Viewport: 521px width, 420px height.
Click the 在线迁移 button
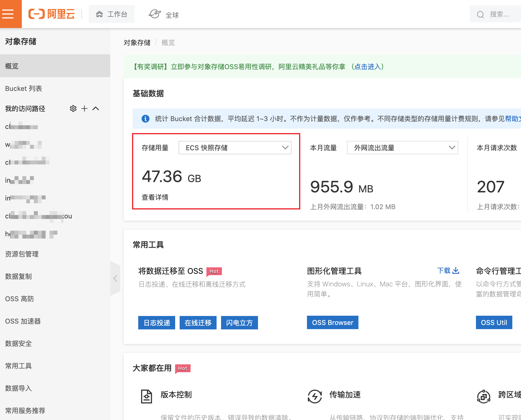(198, 323)
